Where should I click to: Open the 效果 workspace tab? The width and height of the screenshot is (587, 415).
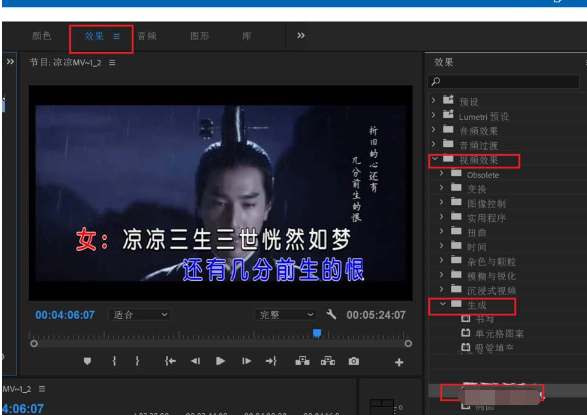[x=94, y=36]
